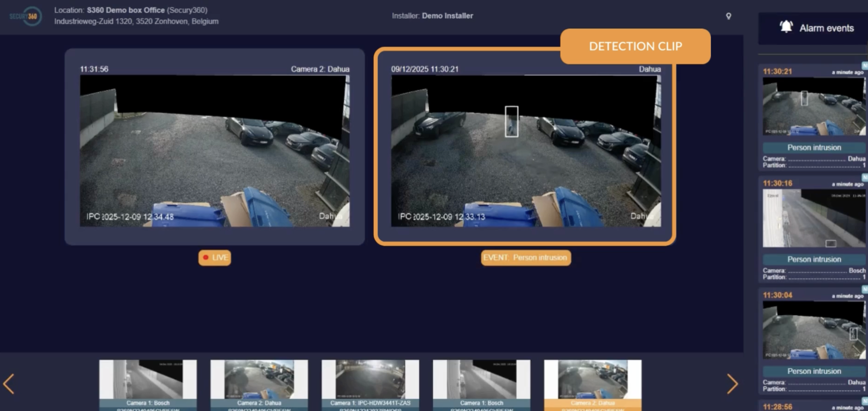
Task: Select the highlighted orange Camera 2: Dahua thumbnail
Action: pos(593,385)
